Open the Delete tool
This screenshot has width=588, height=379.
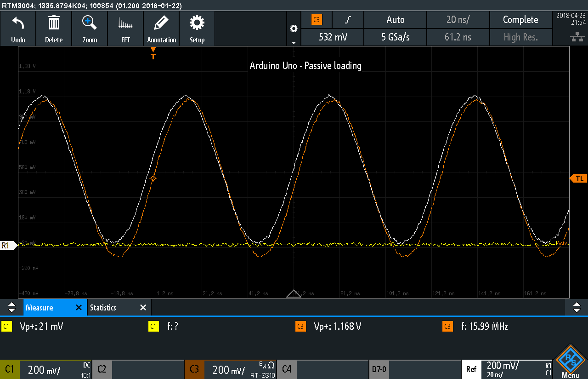54,29
